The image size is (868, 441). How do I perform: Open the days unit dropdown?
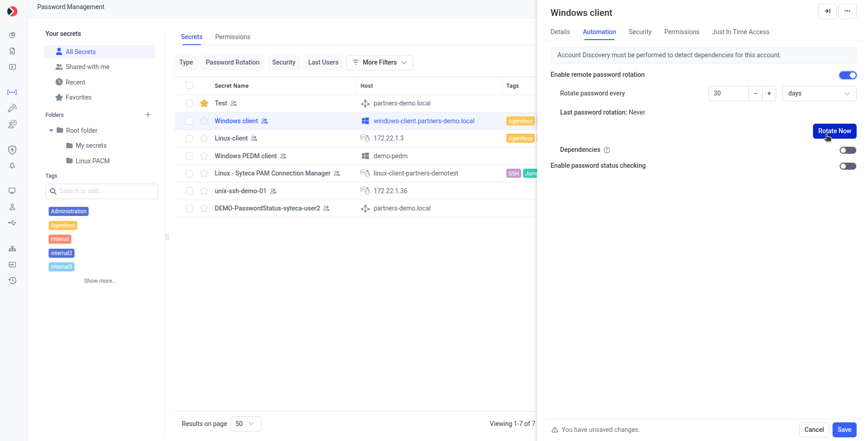(819, 94)
